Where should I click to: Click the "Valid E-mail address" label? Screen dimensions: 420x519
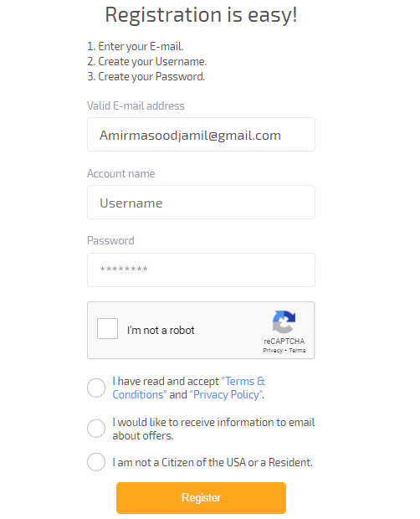click(136, 106)
